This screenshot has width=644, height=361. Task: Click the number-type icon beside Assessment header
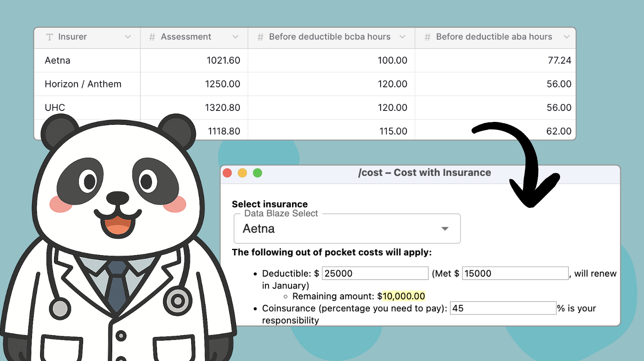click(152, 37)
